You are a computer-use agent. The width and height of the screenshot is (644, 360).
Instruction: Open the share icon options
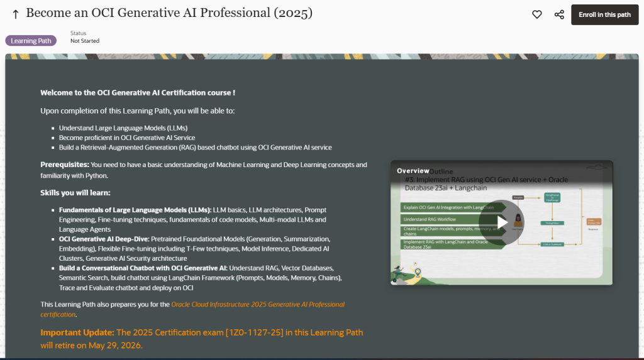click(559, 15)
